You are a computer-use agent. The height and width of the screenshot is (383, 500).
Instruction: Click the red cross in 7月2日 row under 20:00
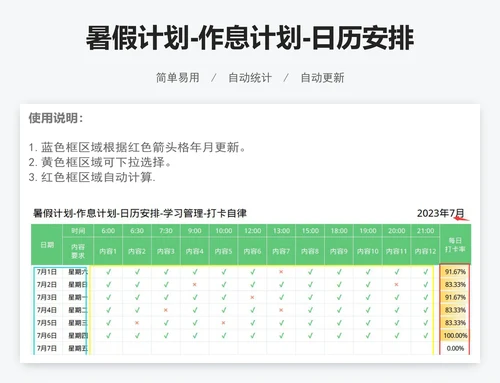(x=396, y=285)
